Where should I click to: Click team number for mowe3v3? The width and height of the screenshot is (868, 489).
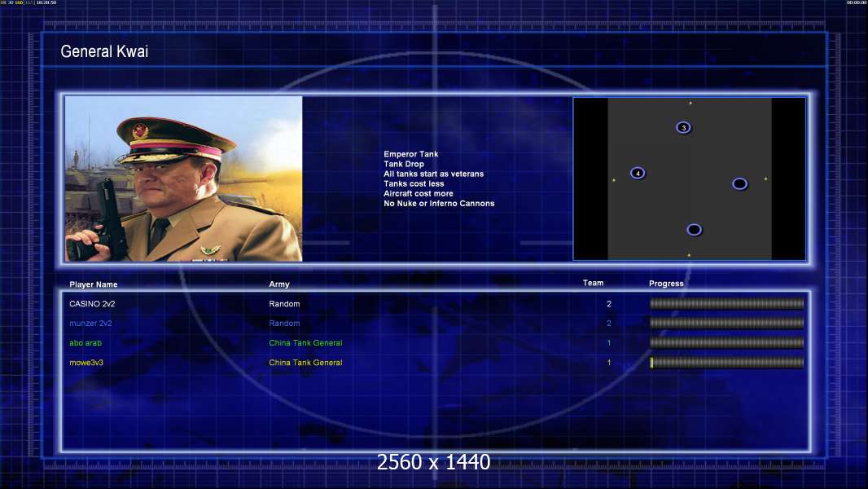tap(609, 363)
